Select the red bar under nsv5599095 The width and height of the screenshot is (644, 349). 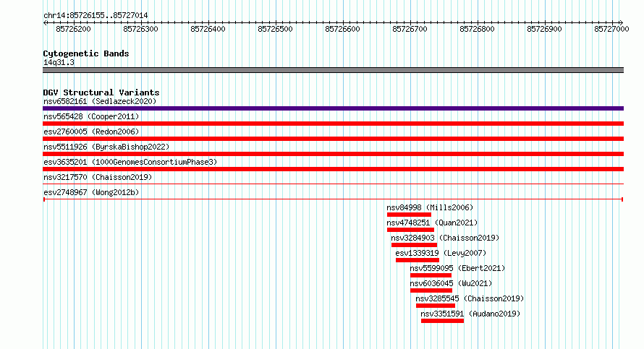tap(431, 275)
